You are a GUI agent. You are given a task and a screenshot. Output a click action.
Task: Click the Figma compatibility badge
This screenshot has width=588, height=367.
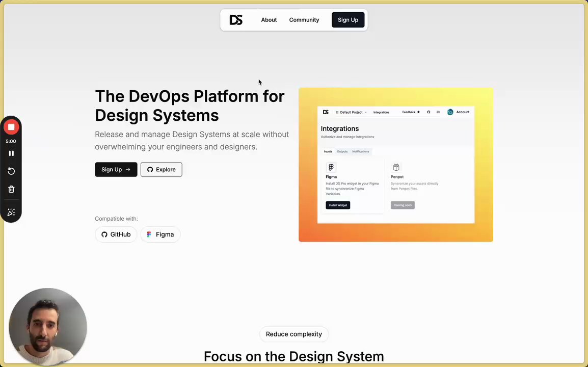point(160,234)
